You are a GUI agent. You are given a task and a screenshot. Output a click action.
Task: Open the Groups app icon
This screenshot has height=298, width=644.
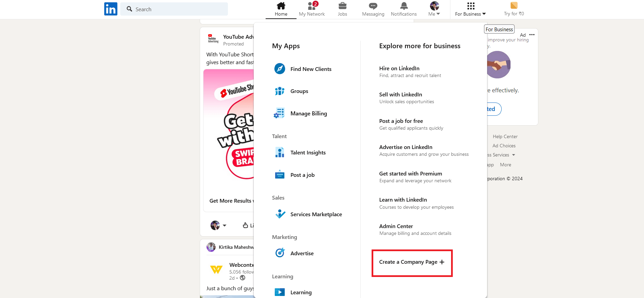pos(280,91)
